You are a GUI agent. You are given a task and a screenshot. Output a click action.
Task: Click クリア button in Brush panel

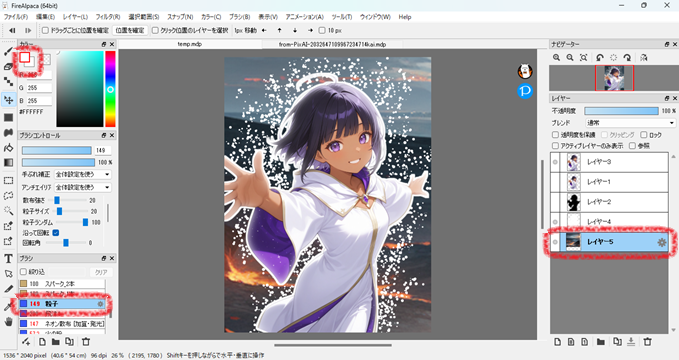101,272
